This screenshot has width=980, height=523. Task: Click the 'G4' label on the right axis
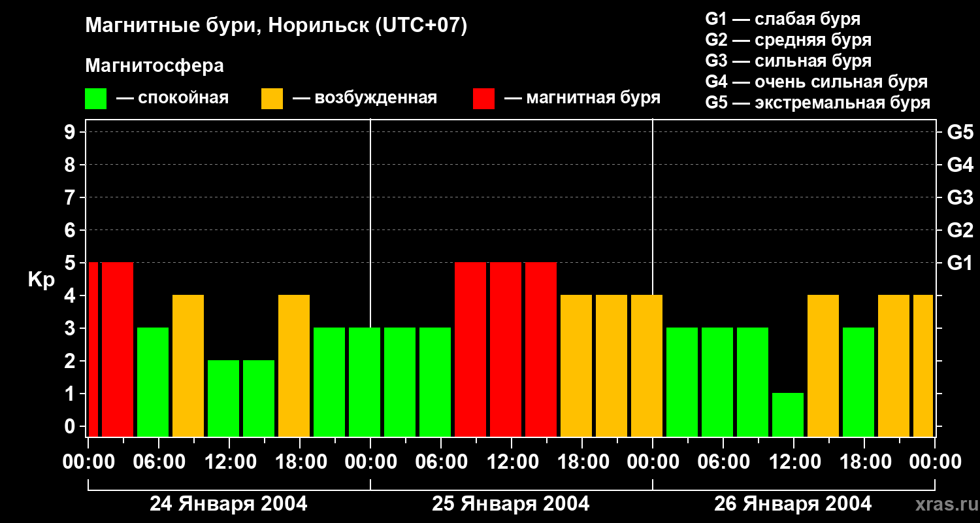[960, 165]
